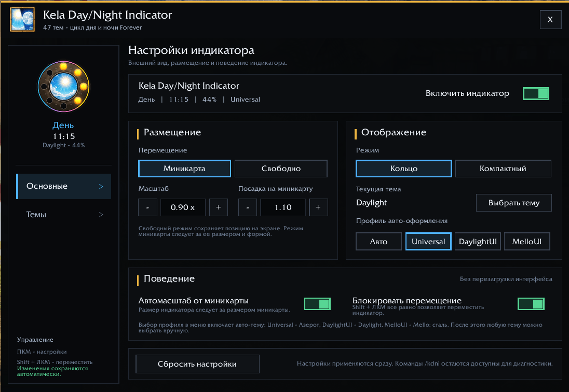This screenshot has height=392, width=569.
Task: Decrease Посадка на миникарту value
Action: (x=248, y=207)
